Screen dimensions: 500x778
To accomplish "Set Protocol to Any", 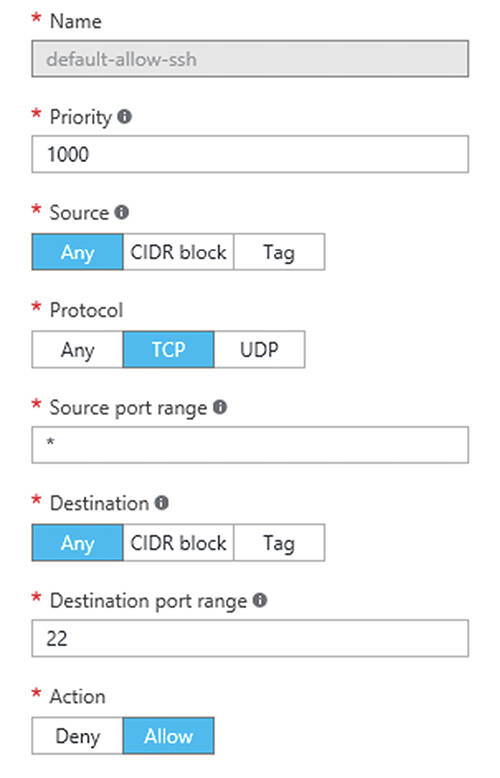I will [x=77, y=350].
